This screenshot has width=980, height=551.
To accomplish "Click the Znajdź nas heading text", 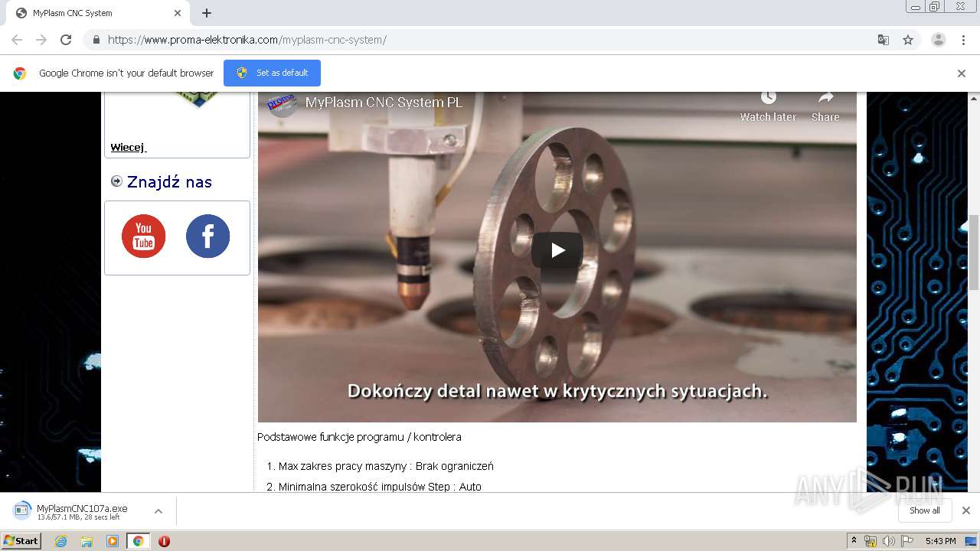I will point(169,181).
